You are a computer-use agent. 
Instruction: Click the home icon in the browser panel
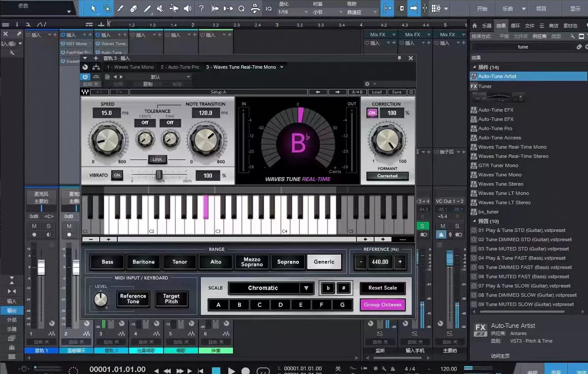coord(475,26)
